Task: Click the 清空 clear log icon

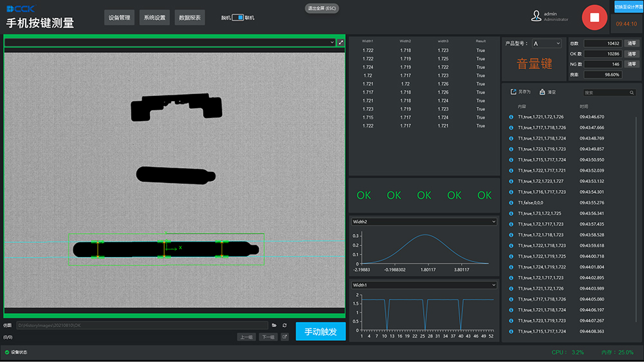Action: (x=543, y=92)
